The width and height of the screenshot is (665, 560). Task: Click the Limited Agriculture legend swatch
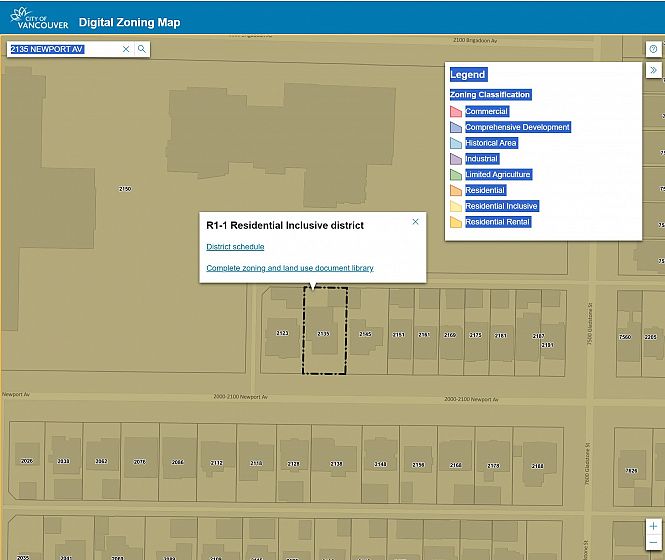pos(456,174)
